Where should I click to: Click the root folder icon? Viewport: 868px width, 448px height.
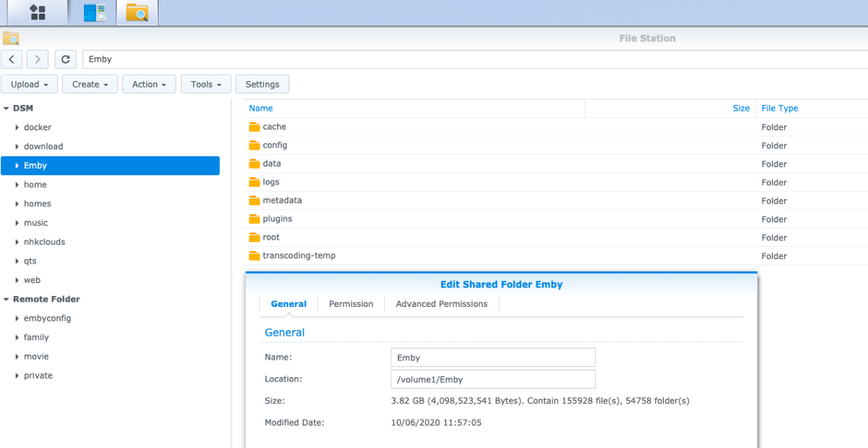tap(254, 237)
